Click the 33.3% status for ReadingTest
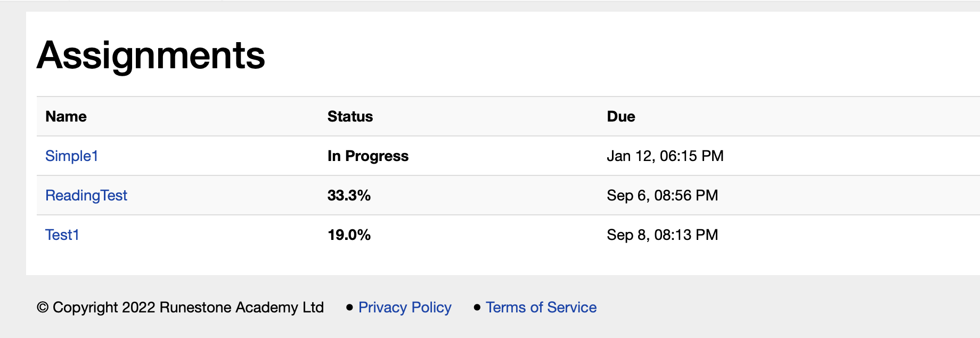This screenshot has height=338, width=980. [349, 195]
